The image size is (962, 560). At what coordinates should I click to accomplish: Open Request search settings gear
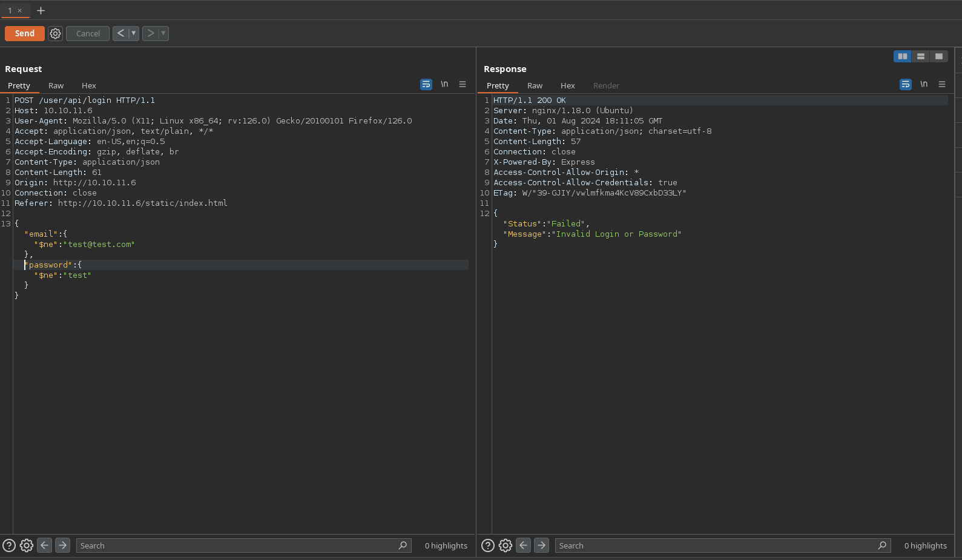(x=27, y=545)
